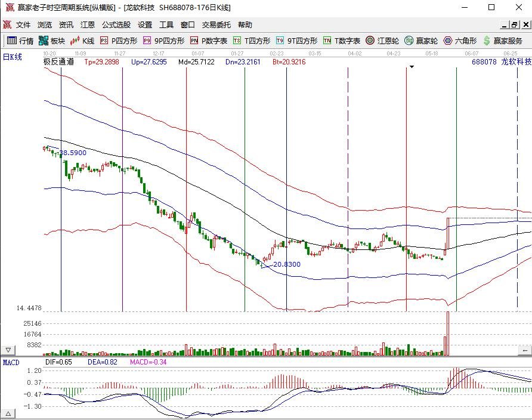Click the DEA=0.82 readout
This screenshot has width=532, height=420.
(x=102, y=362)
